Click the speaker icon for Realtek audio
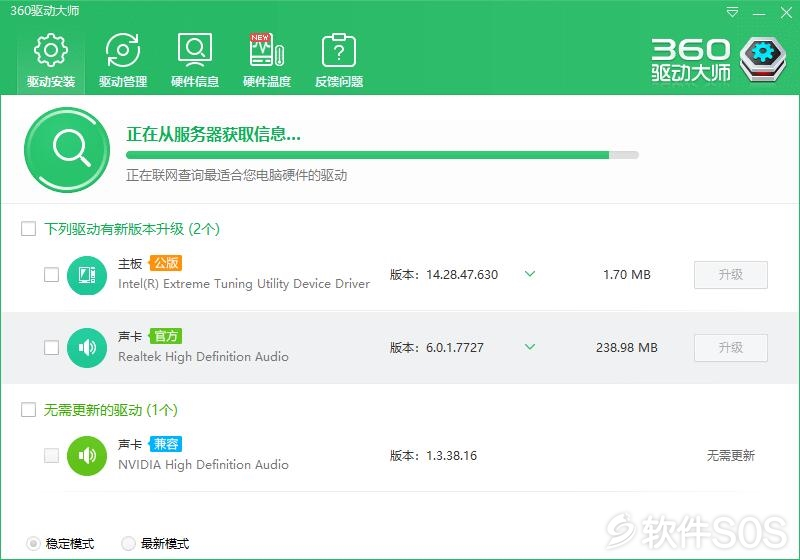 pyautogui.click(x=87, y=348)
